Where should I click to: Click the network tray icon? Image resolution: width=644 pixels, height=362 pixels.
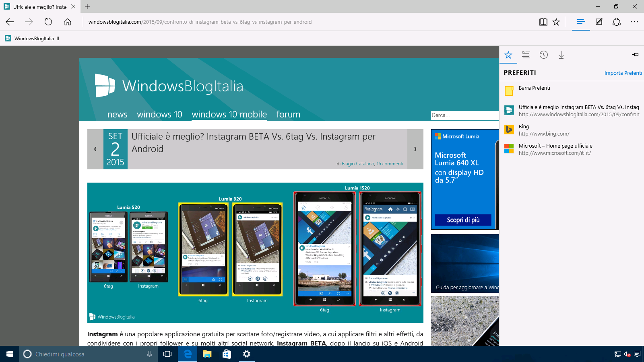coord(618,354)
